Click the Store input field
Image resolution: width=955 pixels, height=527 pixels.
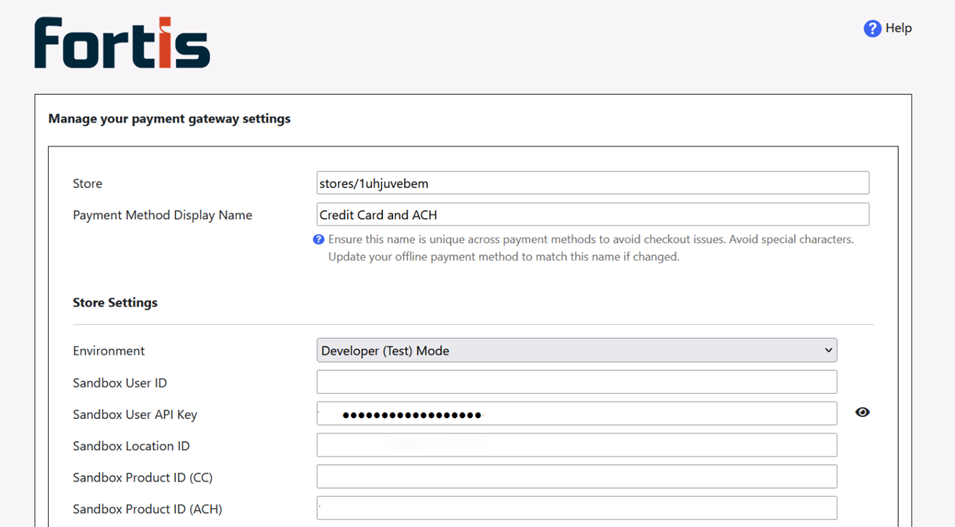click(x=592, y=183)
